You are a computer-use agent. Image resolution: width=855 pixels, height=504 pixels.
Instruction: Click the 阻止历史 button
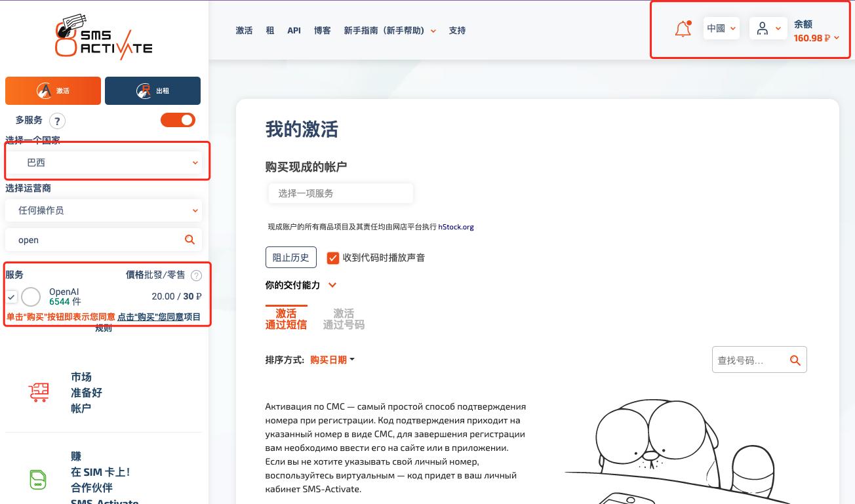pos(290,257)
